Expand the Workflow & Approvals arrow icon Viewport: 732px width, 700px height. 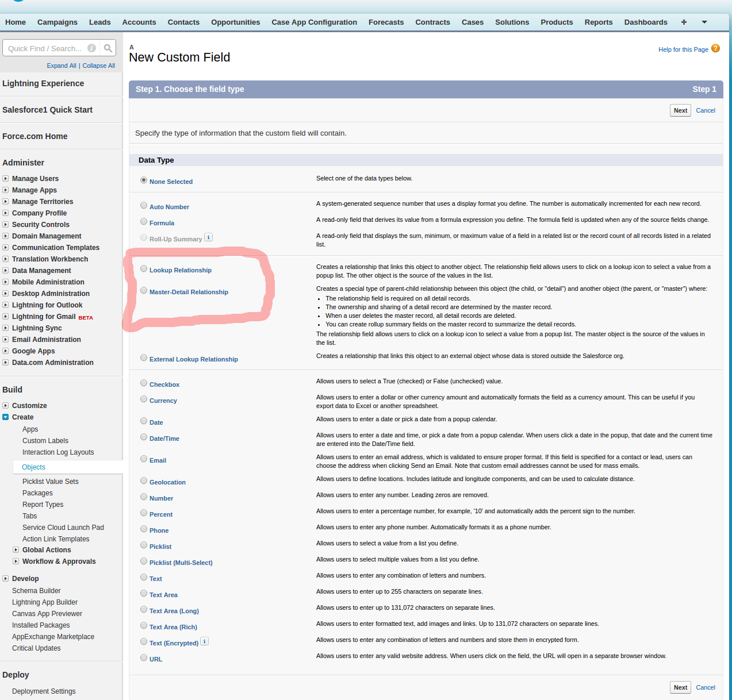tap(16, 561)
